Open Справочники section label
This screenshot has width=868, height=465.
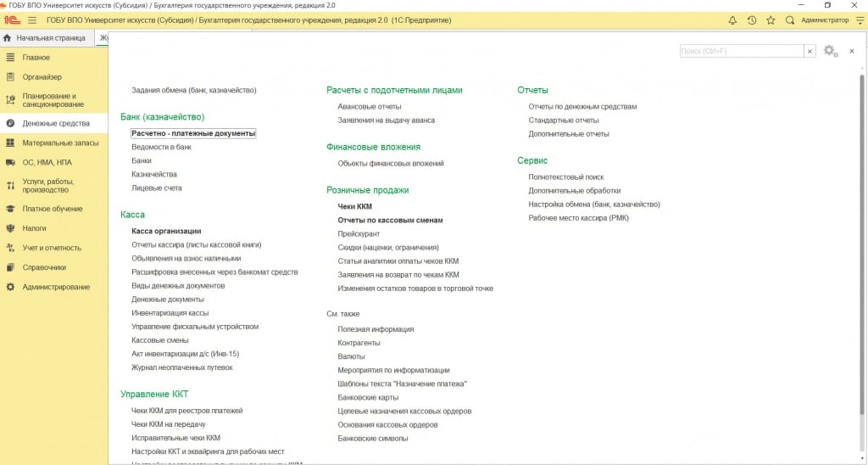pos(44,267)
